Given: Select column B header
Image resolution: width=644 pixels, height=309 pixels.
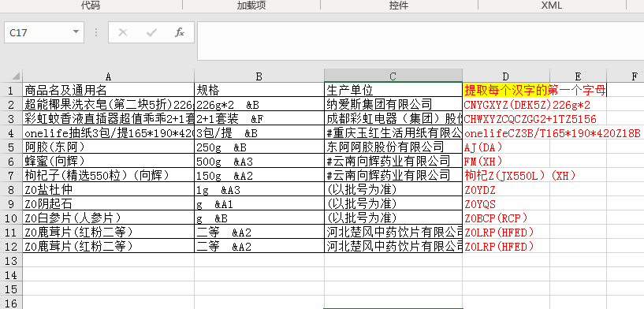Looking at the screenshot, I should click(259, 76).
